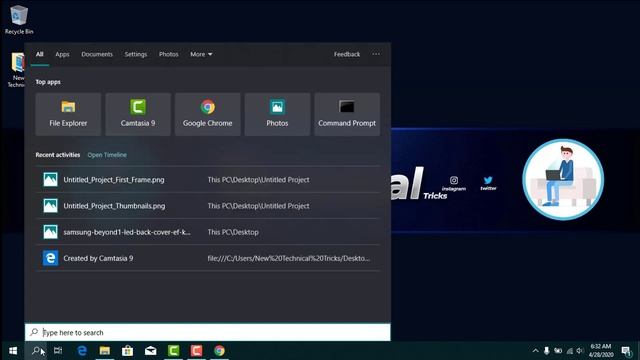The height and width of the screenshot is (360, 640).
Task: Select the Recycle Bin desktop icon
Action: [19, 20]
